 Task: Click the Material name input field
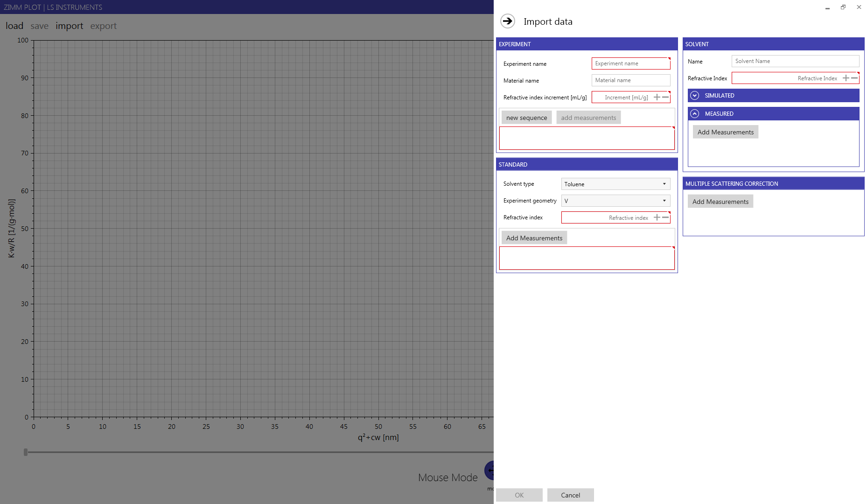(x=631, y=80)
